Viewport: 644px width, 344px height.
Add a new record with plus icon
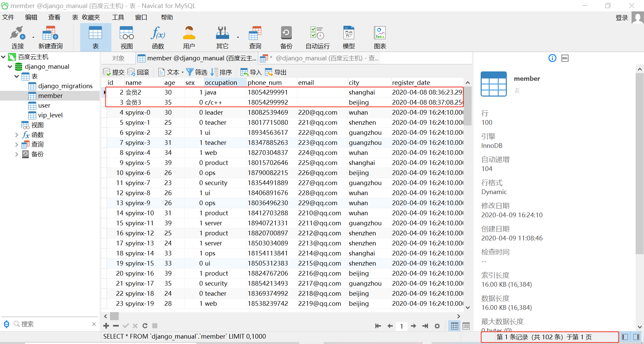pos(106,326)
